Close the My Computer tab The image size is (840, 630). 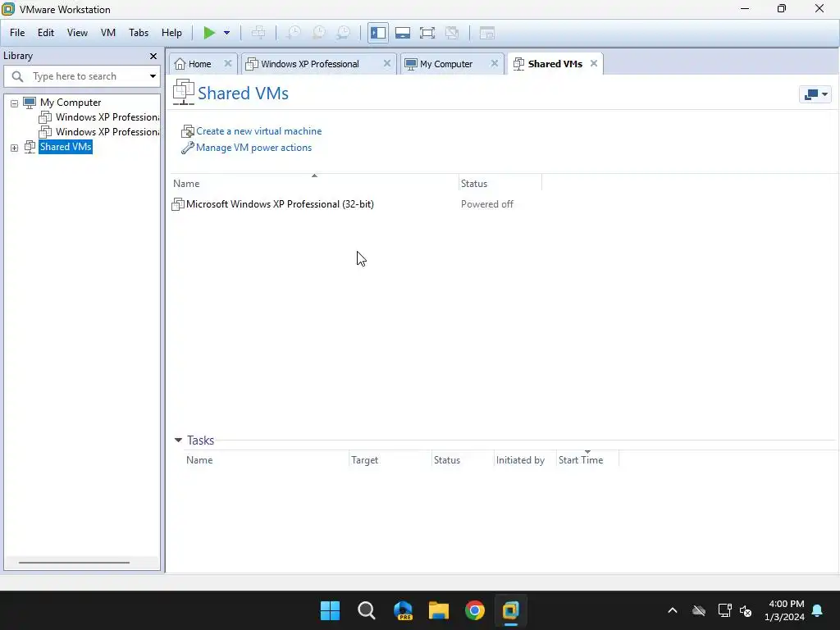point(495,63)
